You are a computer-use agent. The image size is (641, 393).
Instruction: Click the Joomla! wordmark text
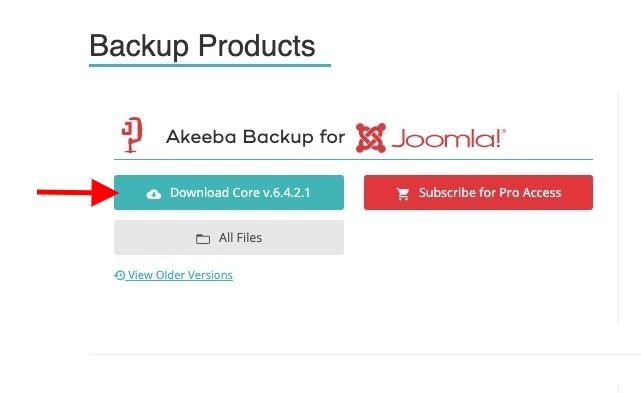[448, 138]
